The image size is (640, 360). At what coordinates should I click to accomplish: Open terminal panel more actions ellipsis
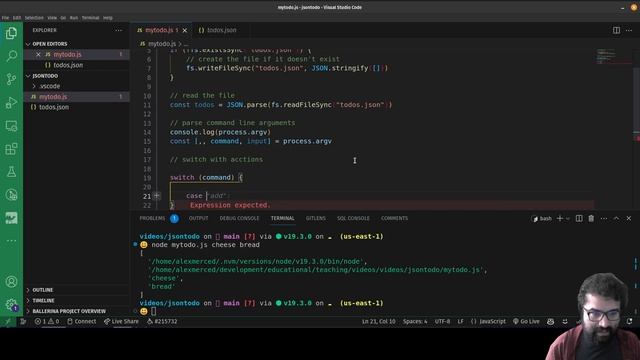[604, 218]
